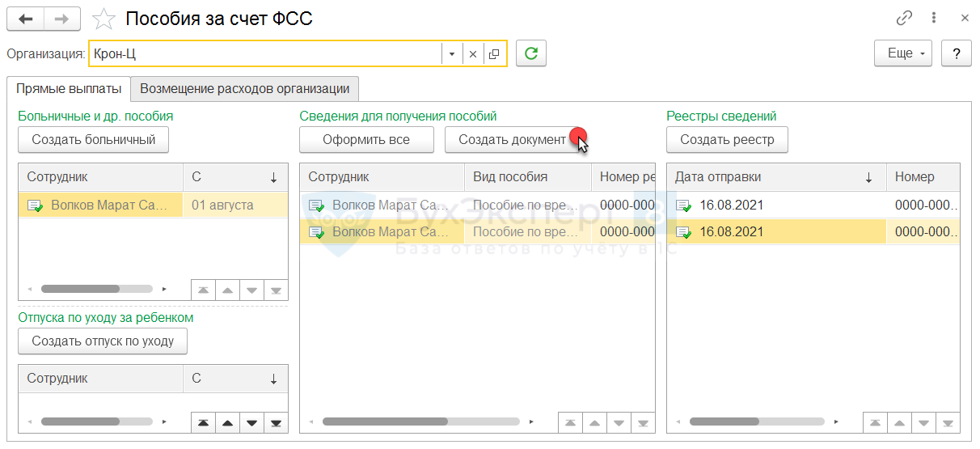
Task: Click the back navigation arrow
Action: point(25,19)
